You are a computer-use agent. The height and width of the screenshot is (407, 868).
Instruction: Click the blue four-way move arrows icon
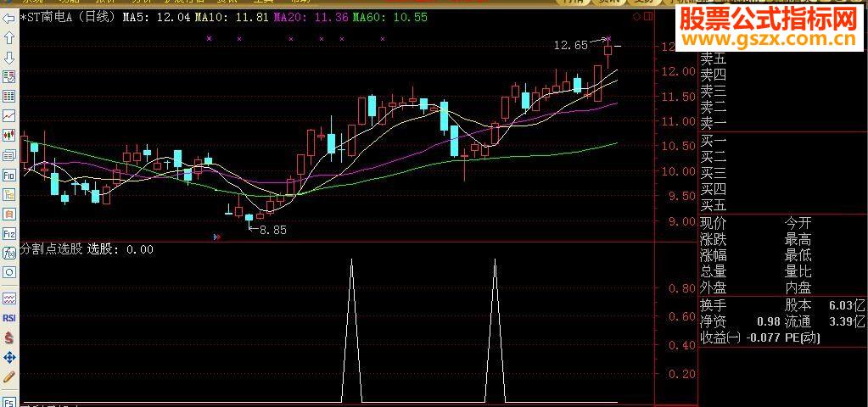pos(8,357)
